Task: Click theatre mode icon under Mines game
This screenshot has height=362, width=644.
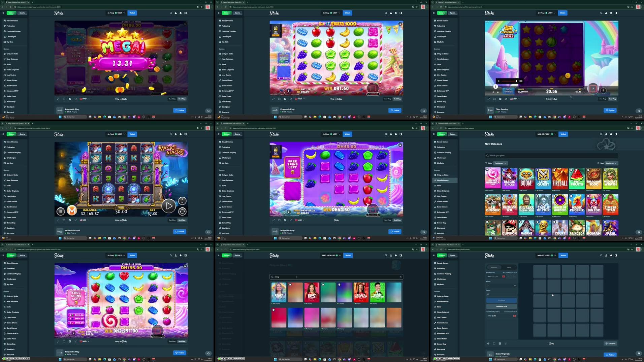Action: coord(494,343)
